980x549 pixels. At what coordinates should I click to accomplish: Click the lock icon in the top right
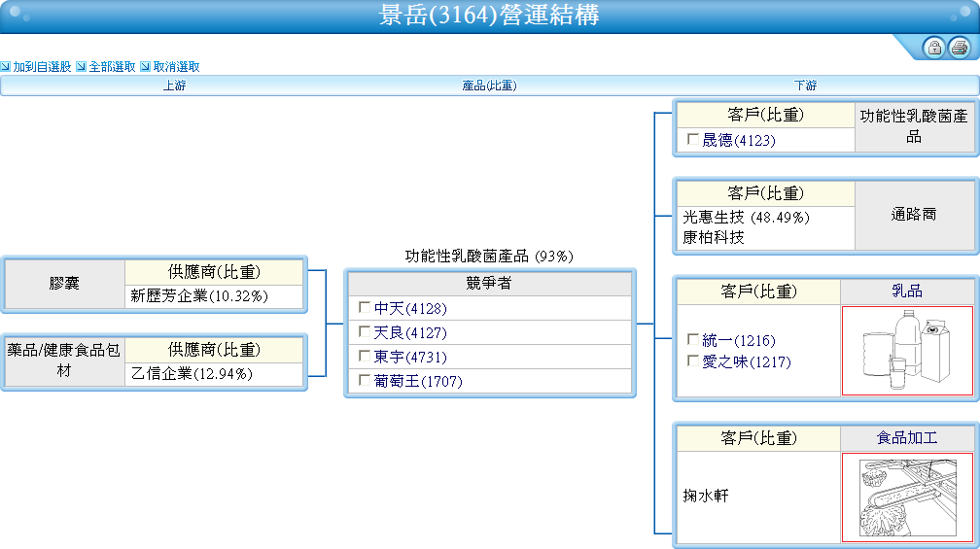pos(934,48)
